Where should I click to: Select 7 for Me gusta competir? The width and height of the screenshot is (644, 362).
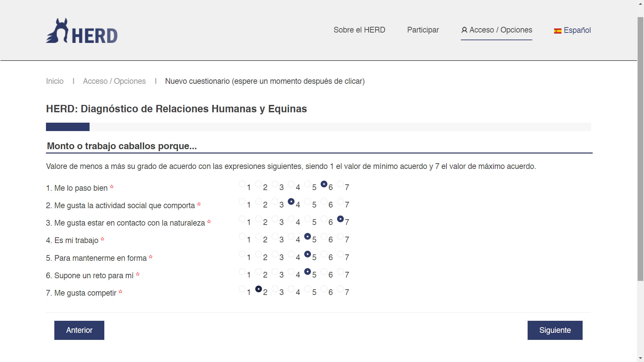click(340, 289)
